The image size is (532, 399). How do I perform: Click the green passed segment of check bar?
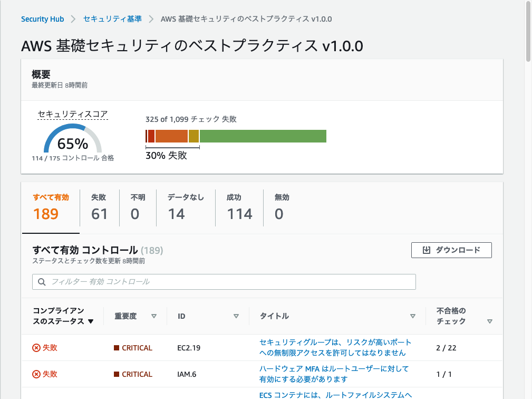[x=263, y=136]
